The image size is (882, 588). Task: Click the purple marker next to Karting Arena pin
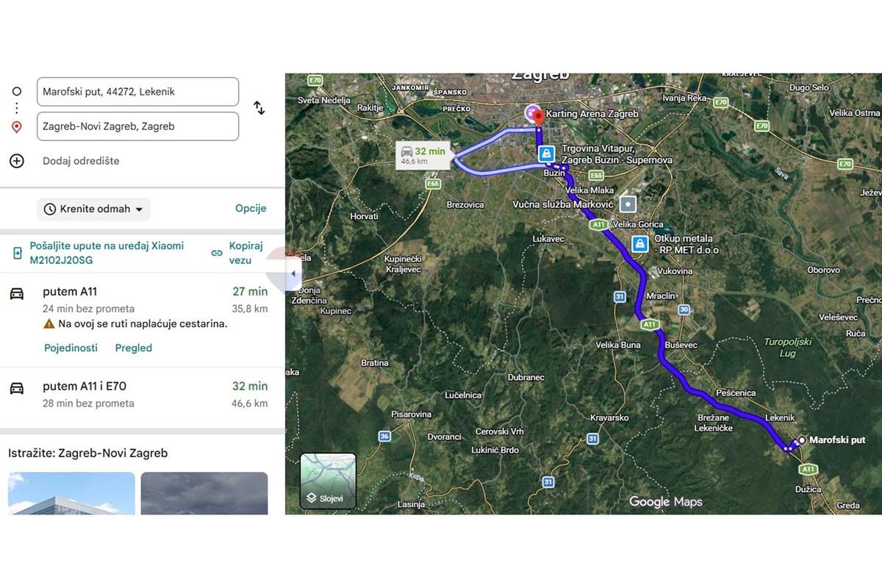point(530,114)
